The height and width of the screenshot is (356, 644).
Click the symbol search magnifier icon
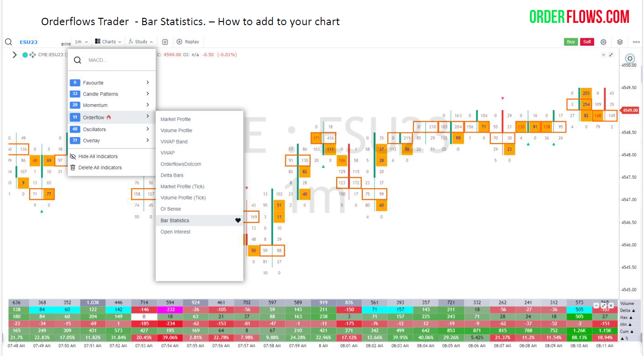click(8, 42)
